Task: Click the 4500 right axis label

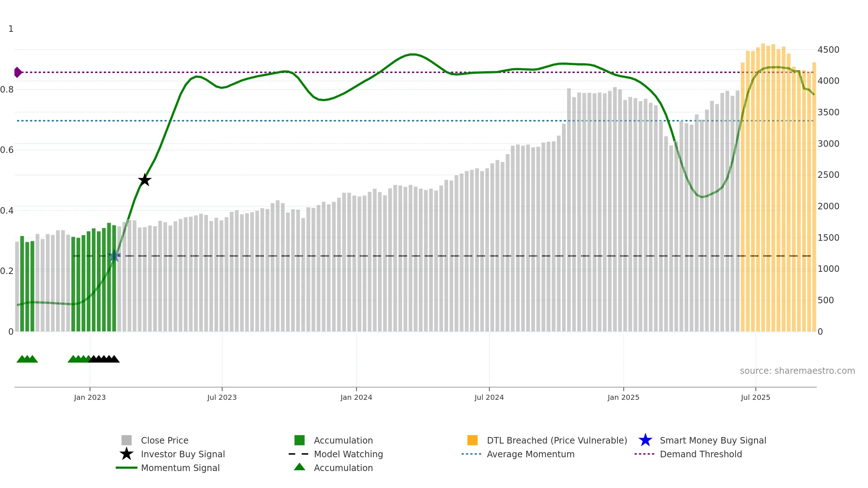Action: tap(828, 50)
